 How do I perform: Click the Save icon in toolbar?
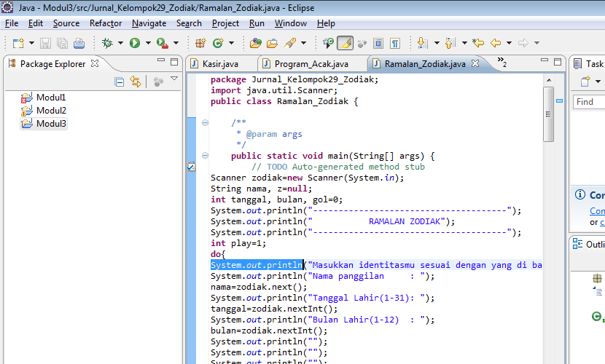[x=45, y=44]
